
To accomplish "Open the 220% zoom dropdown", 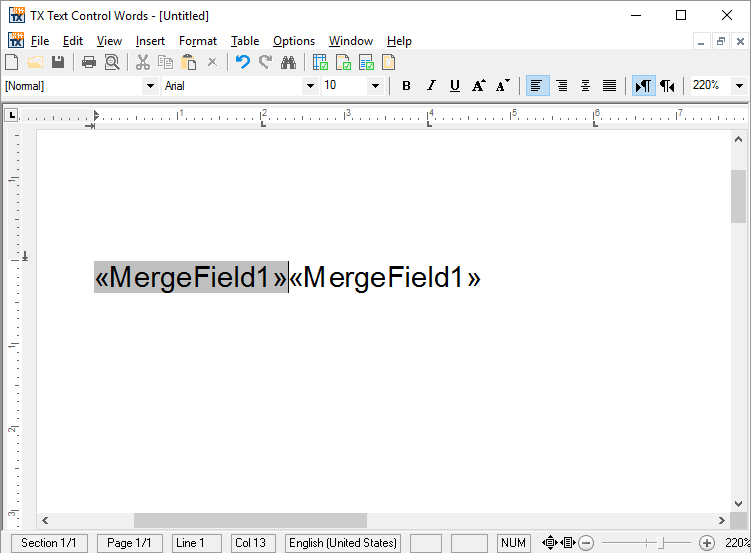I will [x=739, y=86].
